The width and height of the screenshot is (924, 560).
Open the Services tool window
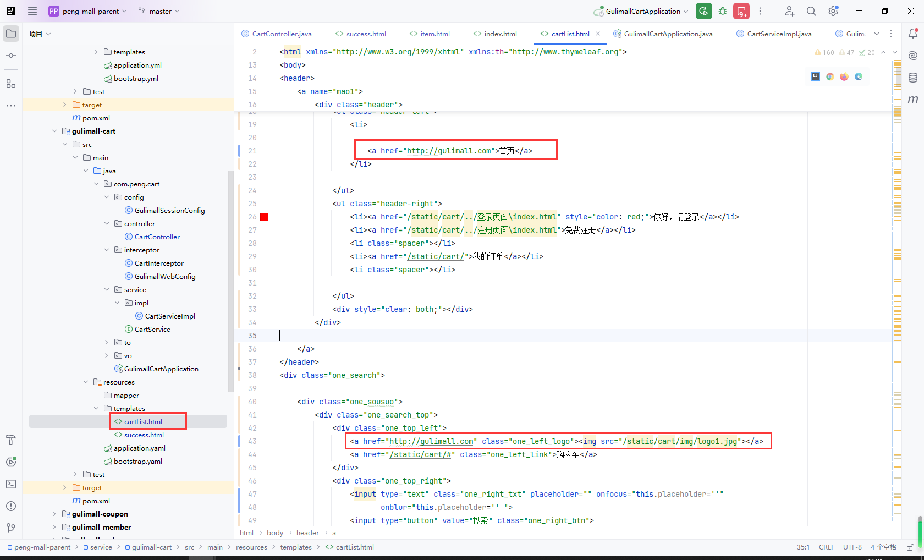(11, 462)
